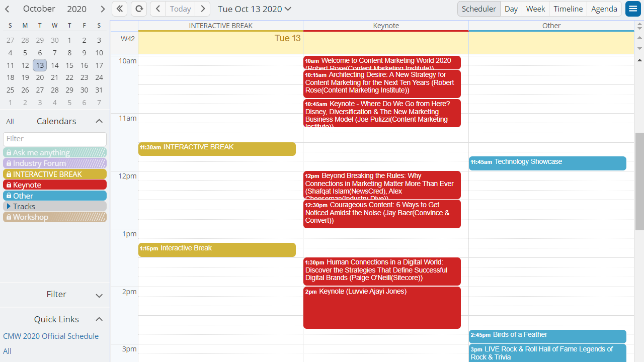Viewport: 644px width, 362px height.
Task: Click the lock icon on the Keynote calendar
Action: (x=10, y=185)
